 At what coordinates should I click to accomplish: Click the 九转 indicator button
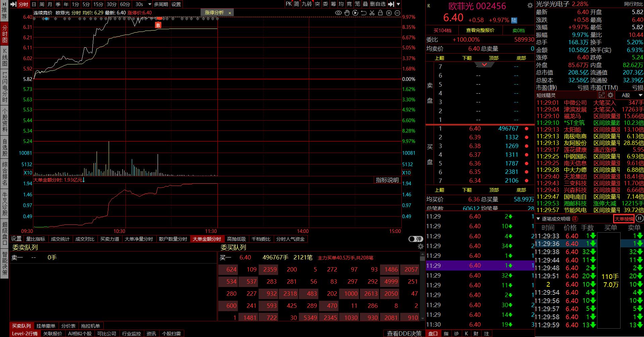pos(307,4)
